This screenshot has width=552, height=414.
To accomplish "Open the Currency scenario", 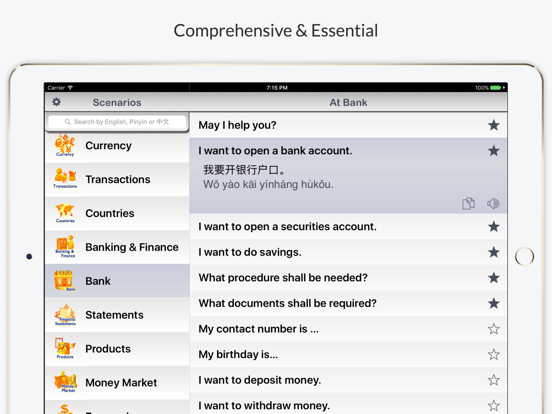I will (117, 145).
